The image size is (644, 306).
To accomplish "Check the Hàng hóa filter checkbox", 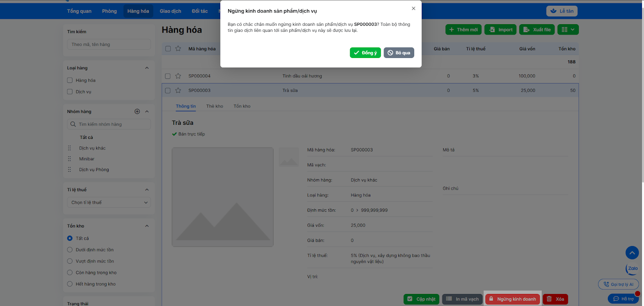I will (x=70, y=80).
